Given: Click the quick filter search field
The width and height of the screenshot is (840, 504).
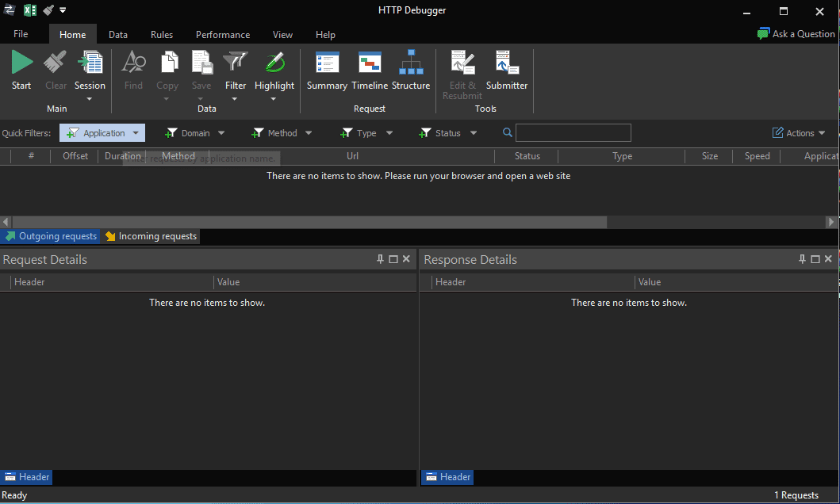Looking at the screenshot, I should click(573, 133).
